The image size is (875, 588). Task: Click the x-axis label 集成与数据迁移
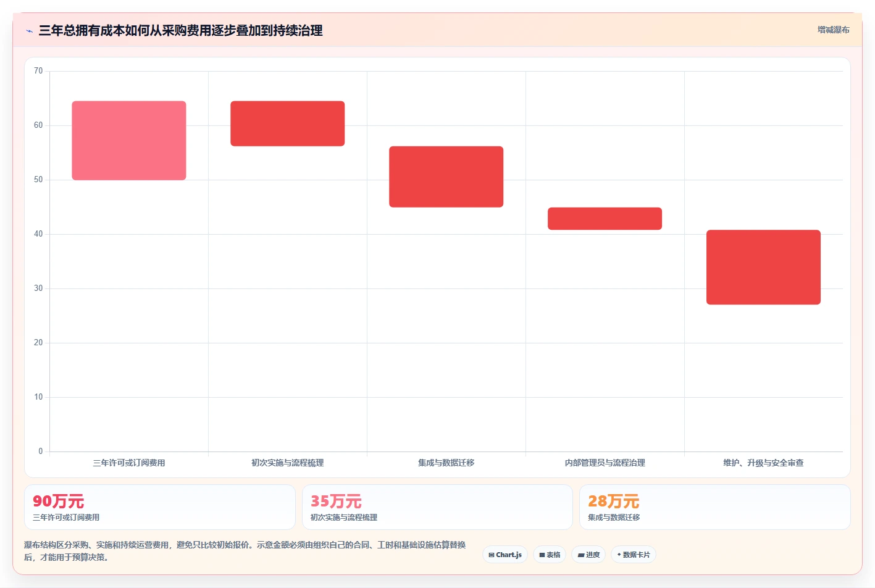click(446, 463)
